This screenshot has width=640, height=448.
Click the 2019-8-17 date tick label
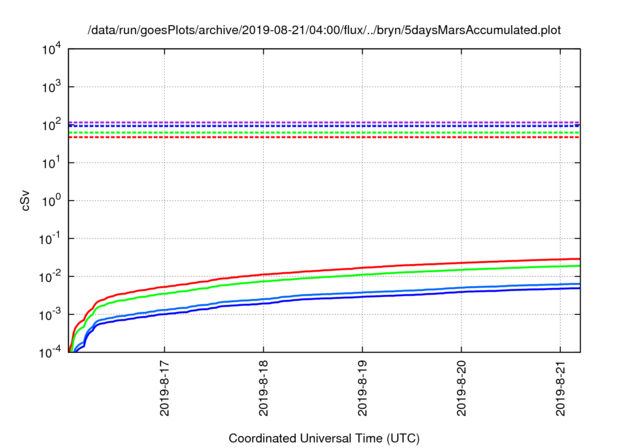click(164, 388)
